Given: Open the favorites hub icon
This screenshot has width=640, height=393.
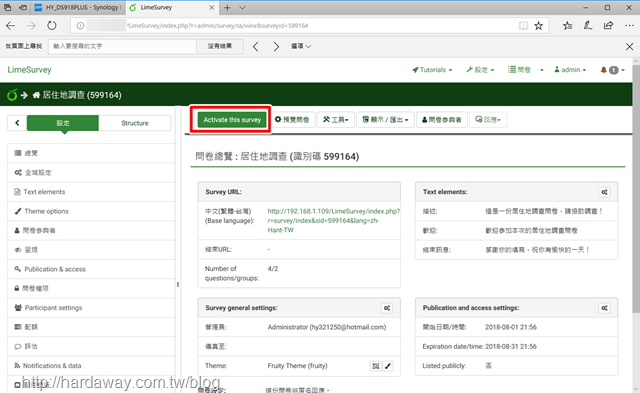Looking at the screenshot, I should click(567, 26).
